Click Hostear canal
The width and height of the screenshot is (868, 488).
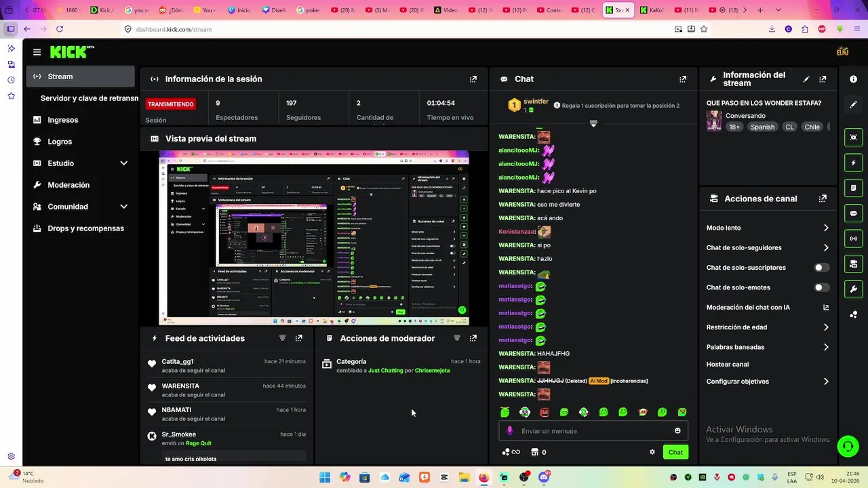(x=728, y=365)
